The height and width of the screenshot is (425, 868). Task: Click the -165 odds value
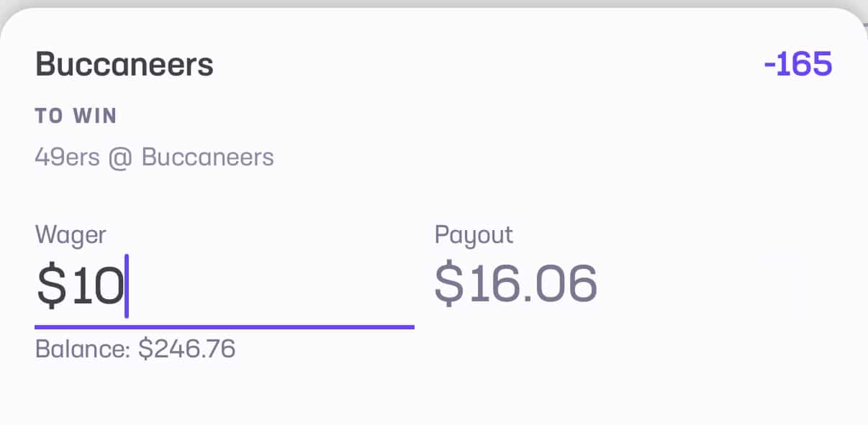click(x=797, y=65)
